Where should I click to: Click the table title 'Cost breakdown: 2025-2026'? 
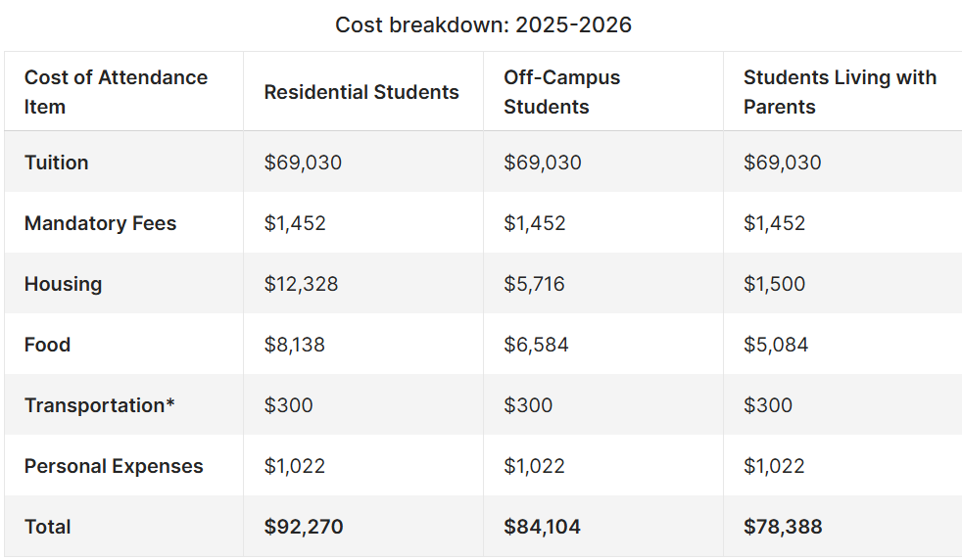tap(483, 24)
